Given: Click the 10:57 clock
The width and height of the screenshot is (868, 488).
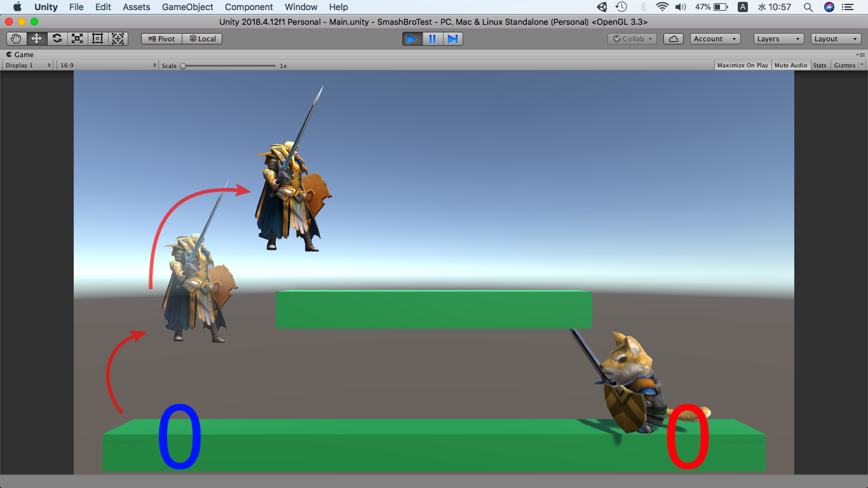Looking at the screenshot, I should coord(774,7).
